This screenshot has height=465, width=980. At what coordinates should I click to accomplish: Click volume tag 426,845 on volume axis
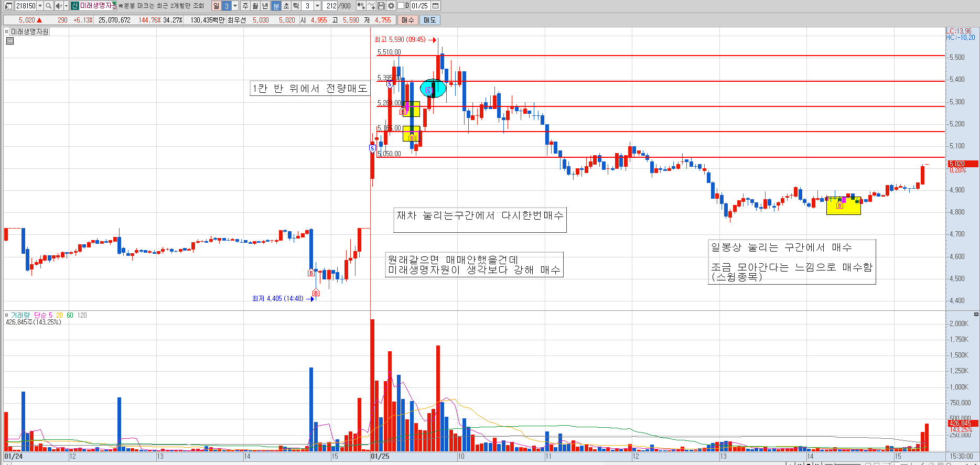(962, 423)
